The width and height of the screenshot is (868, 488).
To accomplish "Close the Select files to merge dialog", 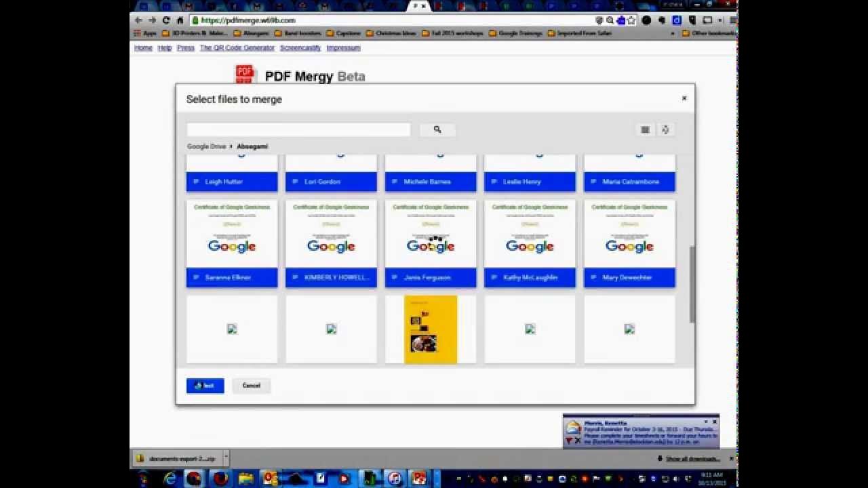I will pos(684,98).
